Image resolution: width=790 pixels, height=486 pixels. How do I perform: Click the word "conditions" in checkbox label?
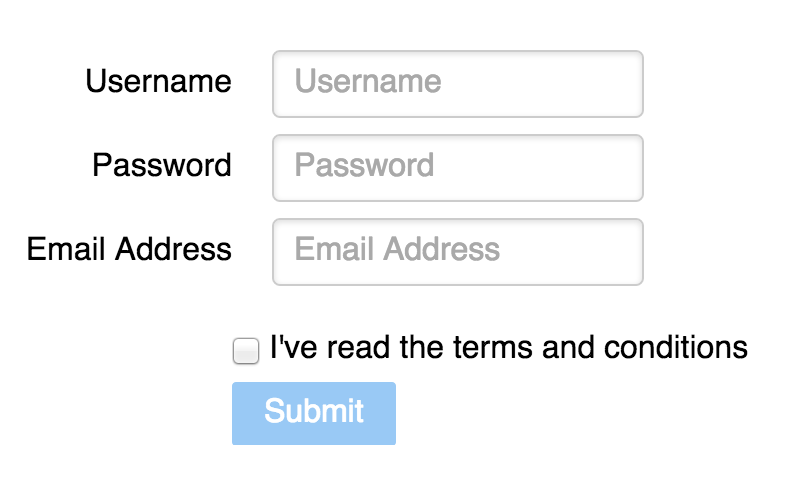[676, 348]
